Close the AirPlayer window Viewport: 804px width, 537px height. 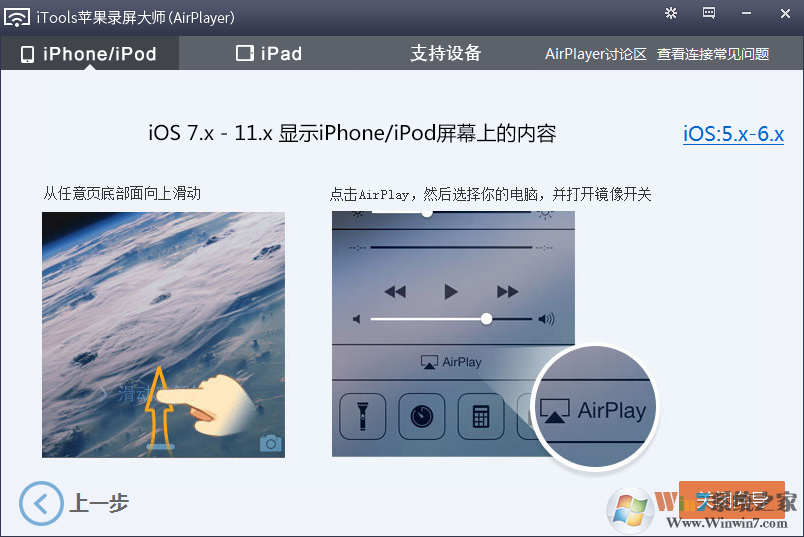785,13
